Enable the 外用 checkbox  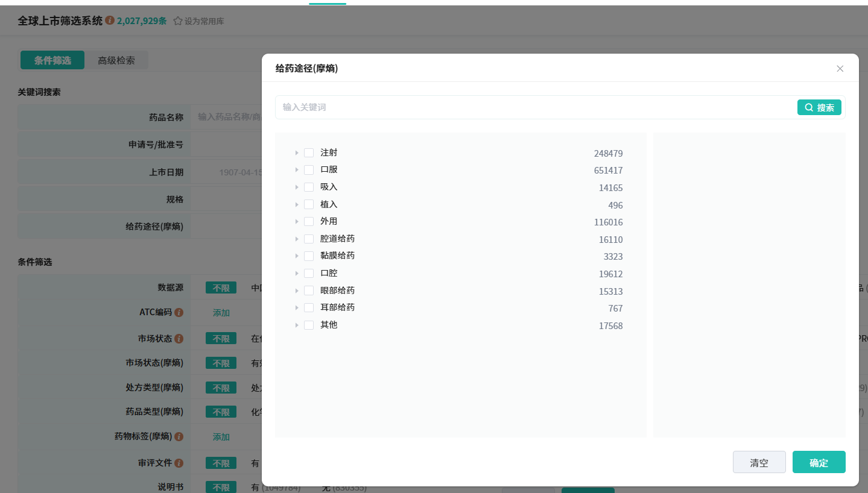pyautogui.click(x=309, y=222)
